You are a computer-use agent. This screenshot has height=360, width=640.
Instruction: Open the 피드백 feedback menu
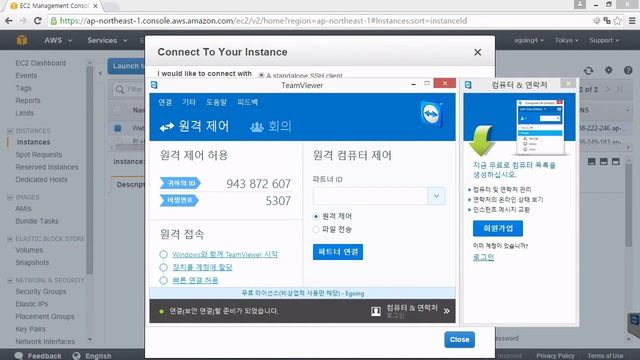pyautogui.click(x=248, y=102)
